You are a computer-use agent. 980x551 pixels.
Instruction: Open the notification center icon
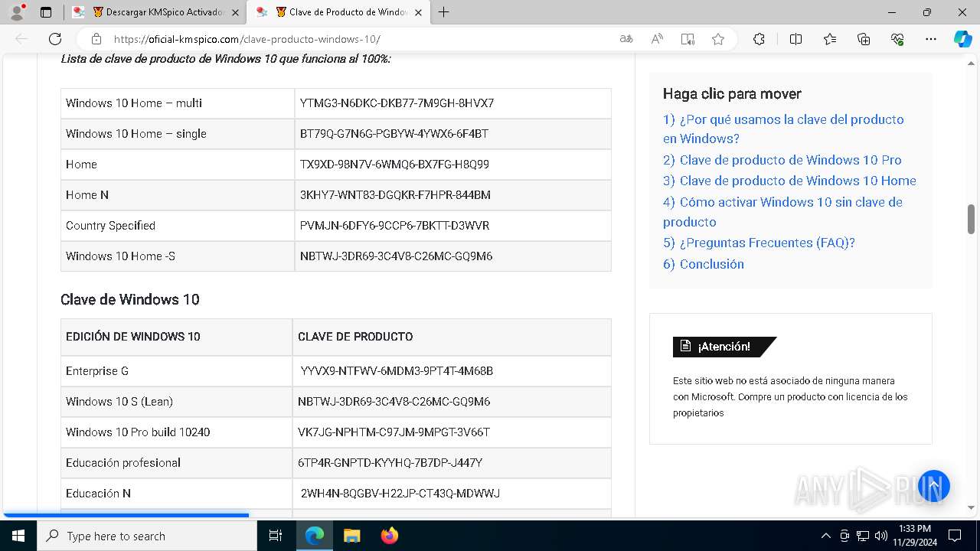pyautogui.click(x=955, y=536)
